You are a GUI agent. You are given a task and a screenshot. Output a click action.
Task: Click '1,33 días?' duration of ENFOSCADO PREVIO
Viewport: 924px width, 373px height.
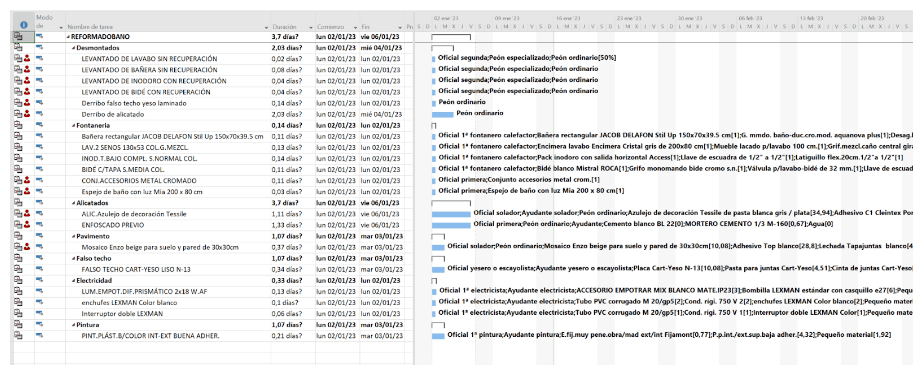click(287, 225)
